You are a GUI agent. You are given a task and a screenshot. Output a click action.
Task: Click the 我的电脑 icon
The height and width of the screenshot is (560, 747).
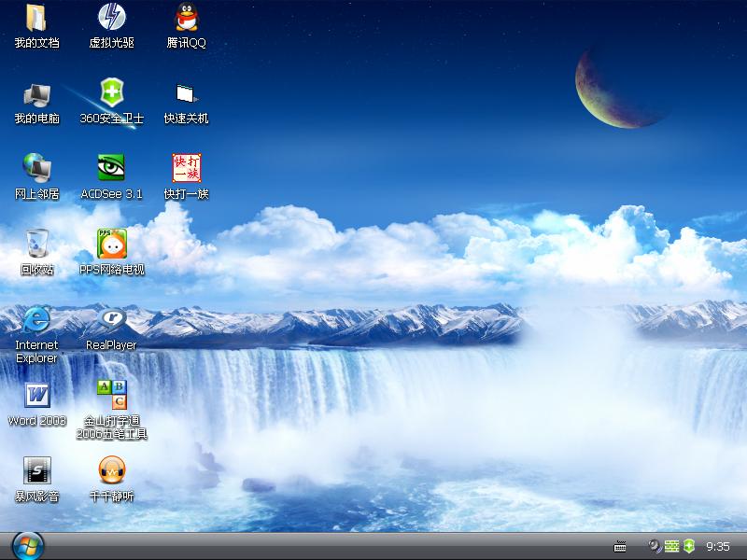[36, 93]
